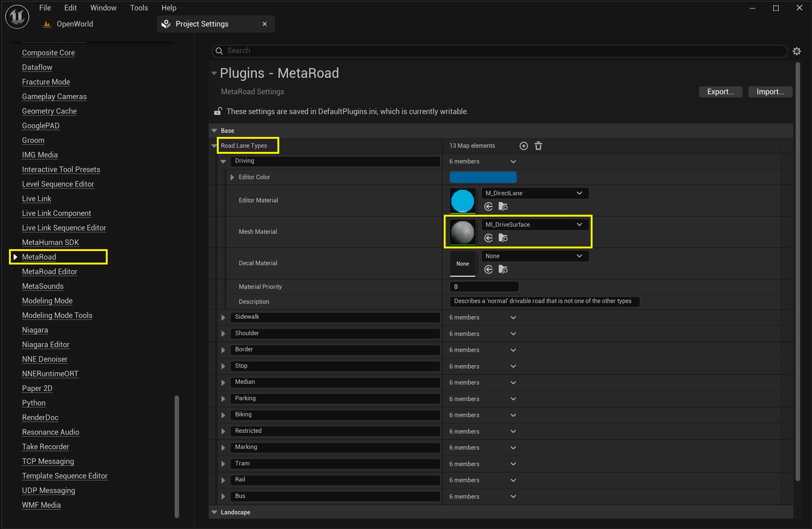Open Border 6 members options dropdown

(x=513, y=350)
